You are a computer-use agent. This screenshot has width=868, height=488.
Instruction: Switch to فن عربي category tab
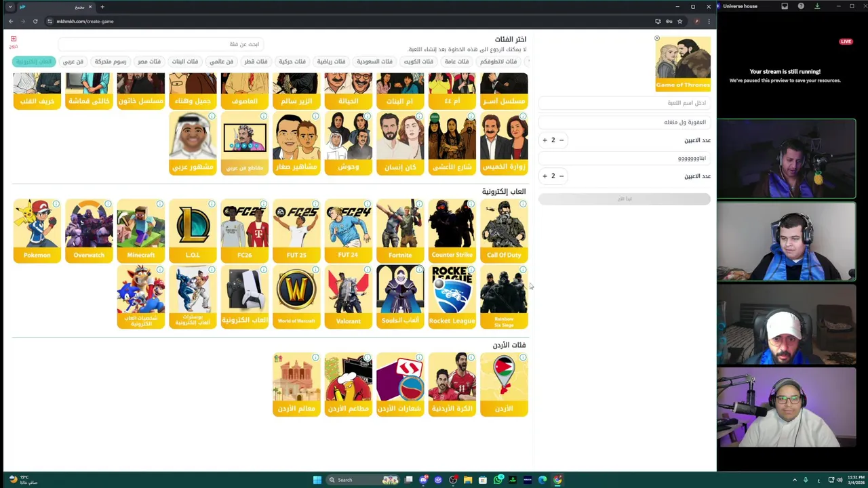point(73,62)
